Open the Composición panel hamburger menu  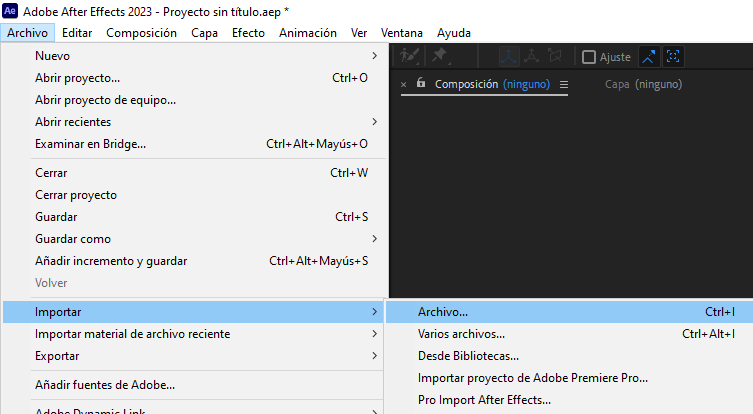(x=564, y=85)
